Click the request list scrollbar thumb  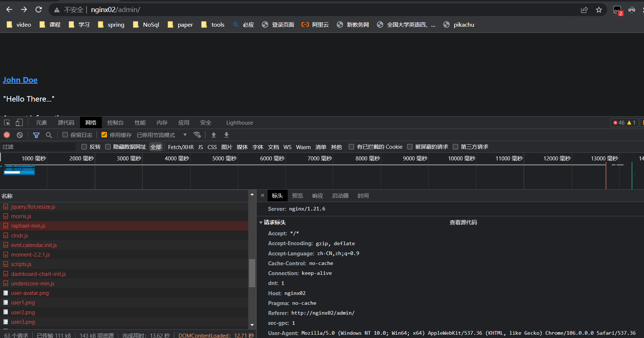click(x=252, y=273)
